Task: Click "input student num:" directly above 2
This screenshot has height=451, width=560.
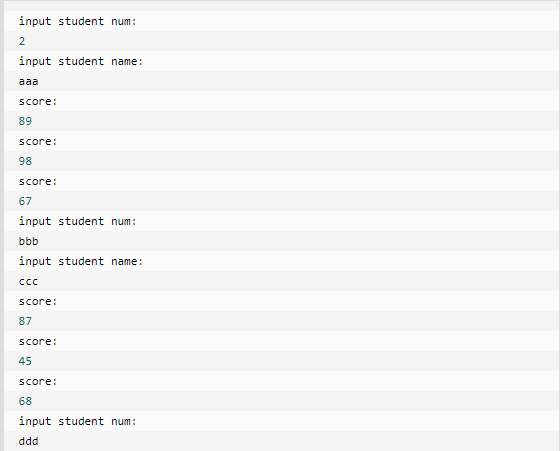Action: (78, 21)
